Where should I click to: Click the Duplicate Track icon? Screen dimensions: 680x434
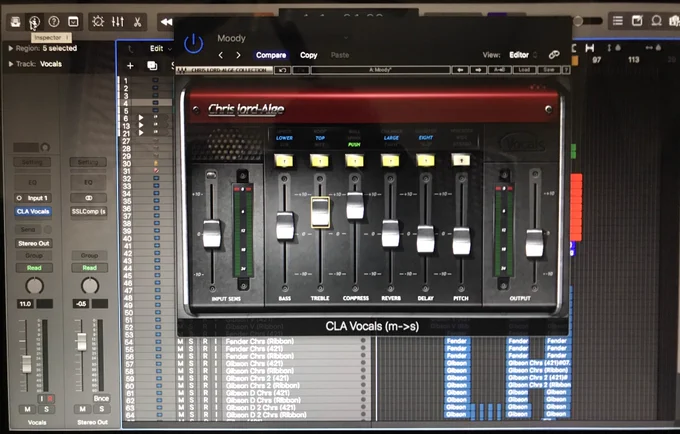tap(152, 65)
